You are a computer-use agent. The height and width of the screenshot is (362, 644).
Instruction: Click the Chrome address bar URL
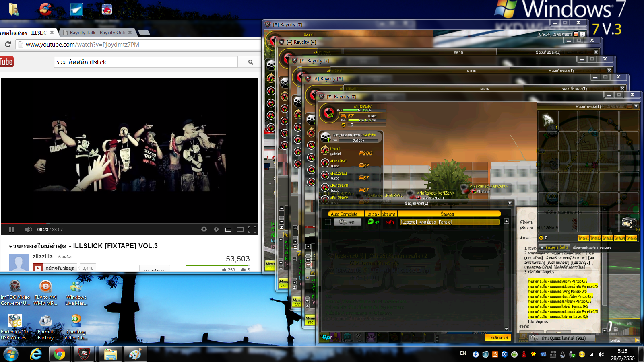83,45
